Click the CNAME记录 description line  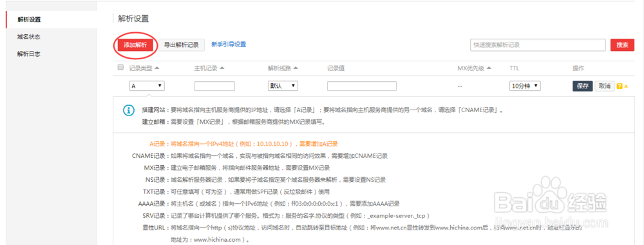[260, 156]
